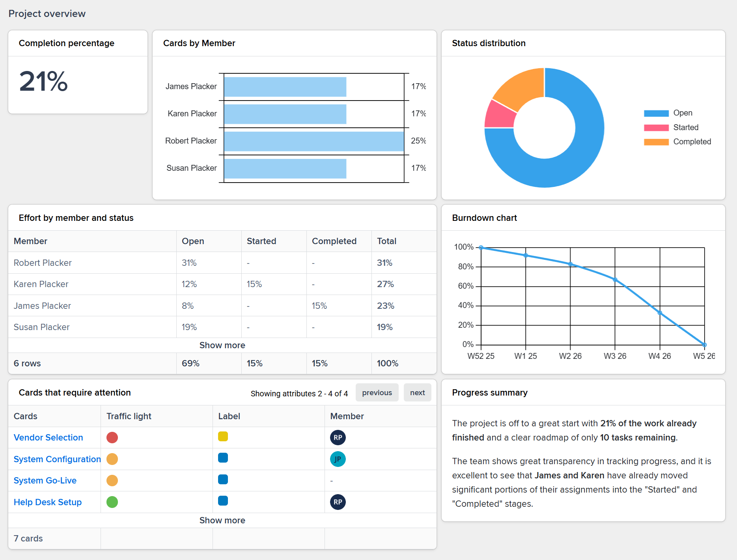The width and height of the screenshot is (737, 560).
Task: Open the System Configuration card
Action: [x=57, y=459]
